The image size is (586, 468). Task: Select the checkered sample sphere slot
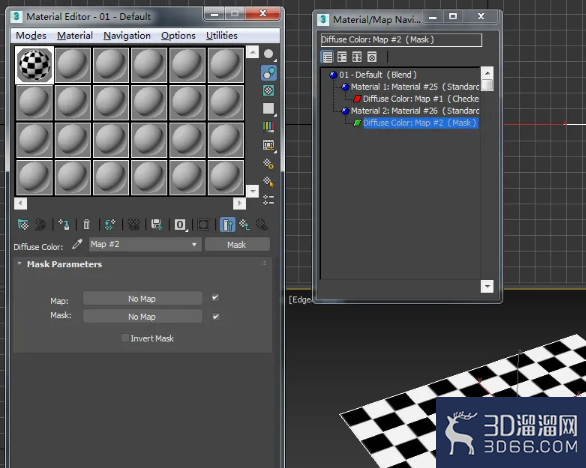[x=34, y=65]
